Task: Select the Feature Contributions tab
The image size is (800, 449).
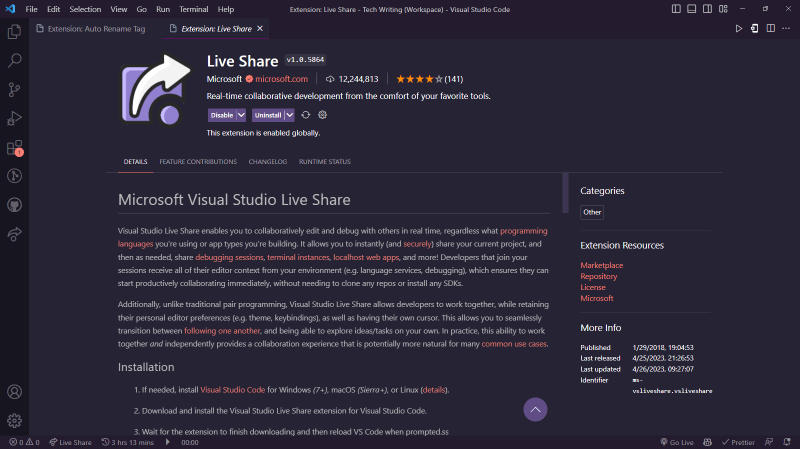Action: pyautogui.click(x=198, y=162)
